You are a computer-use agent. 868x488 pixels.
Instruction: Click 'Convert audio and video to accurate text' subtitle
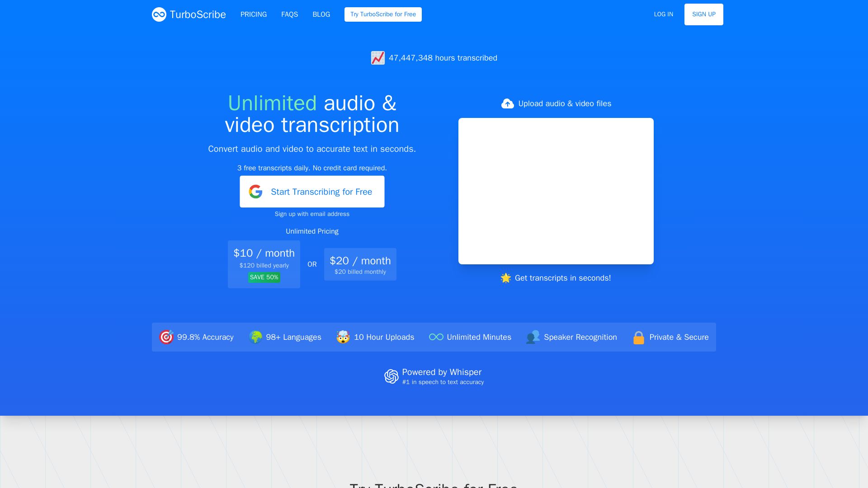coord(312,149)
